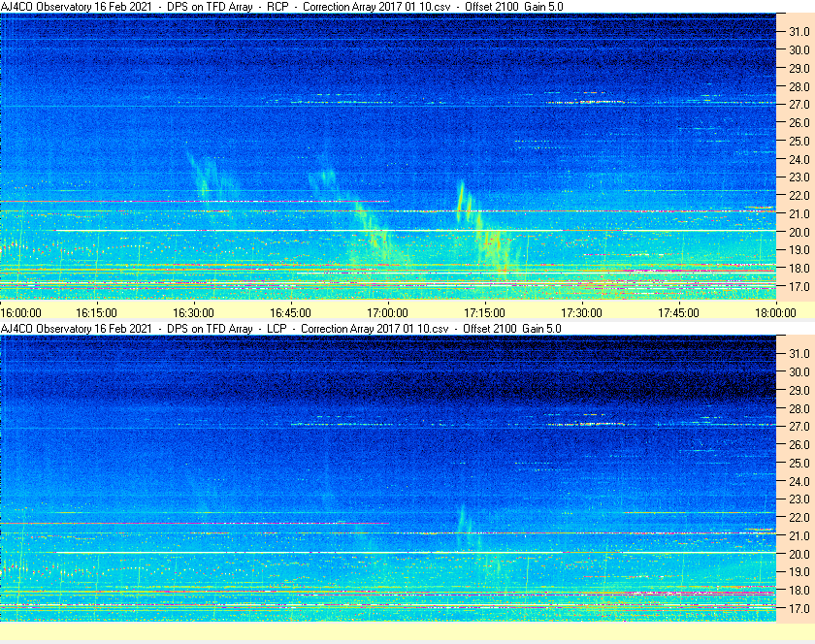Screen dimensions: 815x644
Task: Select the 16:30:00 time axis label
Action: click(x=193, y=313)
